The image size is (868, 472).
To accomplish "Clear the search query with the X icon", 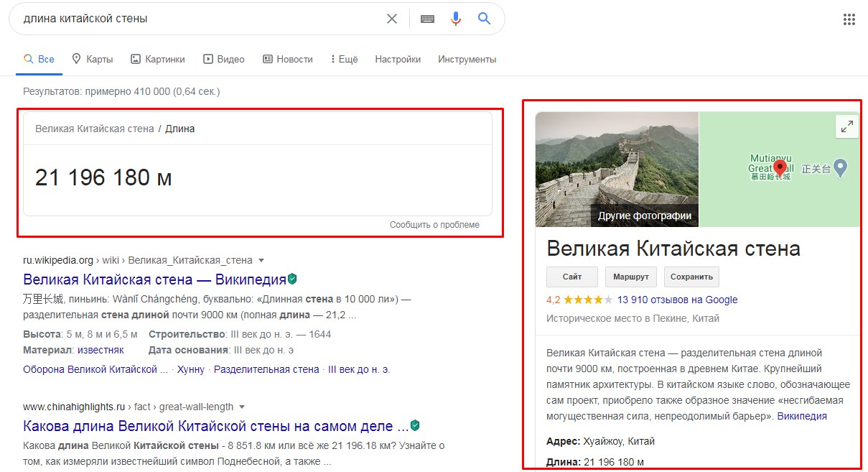I will click(x=392, y=19).
